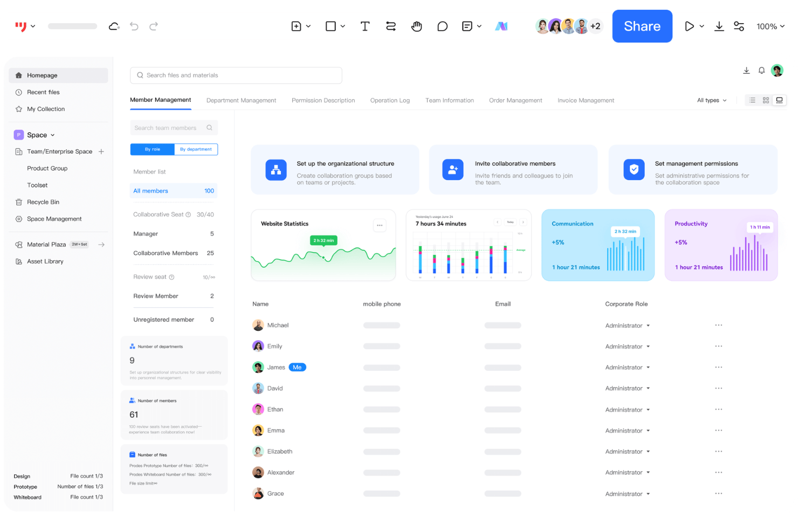Open the 100% zoom dropdown

(x=771, y=26)
